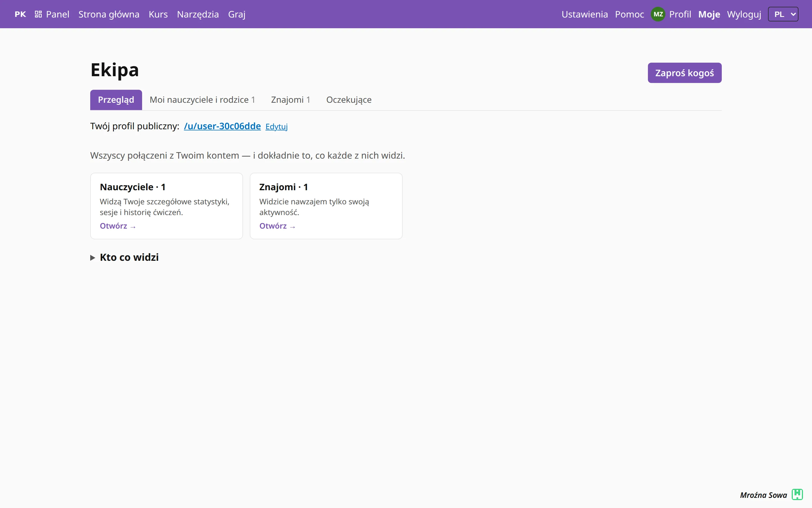This screenshot has height=508, width=812.
Task: Click the Mroźna Sowa label
Action: coord(763,495)
